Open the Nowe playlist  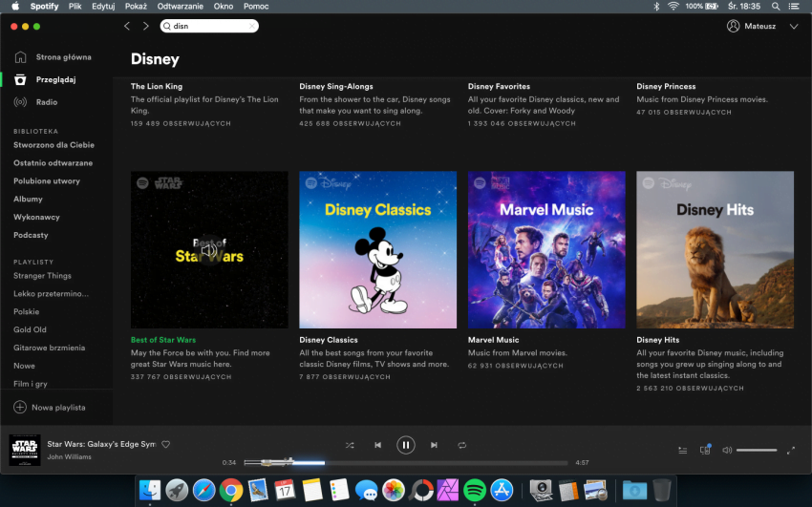pyautogui.click(x=24, y=366)
